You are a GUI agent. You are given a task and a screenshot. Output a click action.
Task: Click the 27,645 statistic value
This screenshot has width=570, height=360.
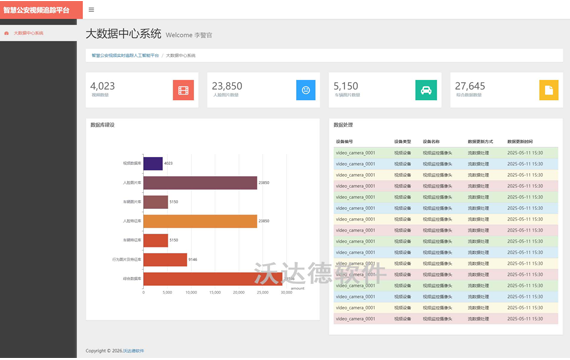pos(470,86)
